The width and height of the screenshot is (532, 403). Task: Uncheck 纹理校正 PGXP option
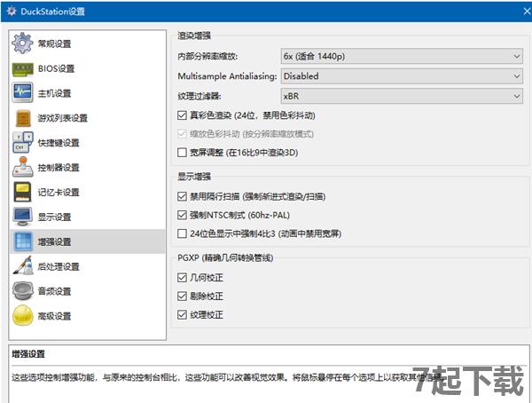coord(182,314)
